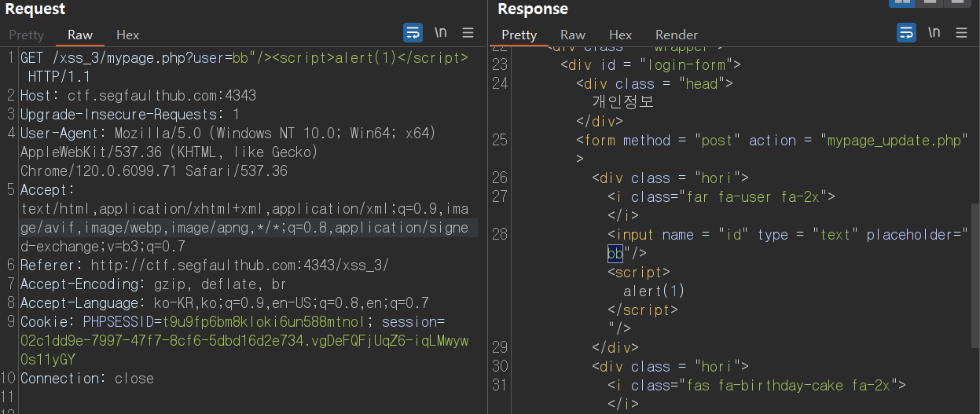Image resolution: width=980 pixels, height=414 pixels.
Task: Click the form method = "post" line
Action: click(773, 140)
